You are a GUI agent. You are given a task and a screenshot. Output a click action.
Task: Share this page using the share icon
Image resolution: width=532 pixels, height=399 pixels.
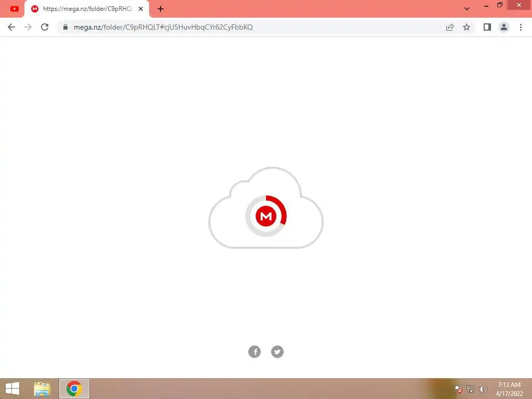point(450,27)
